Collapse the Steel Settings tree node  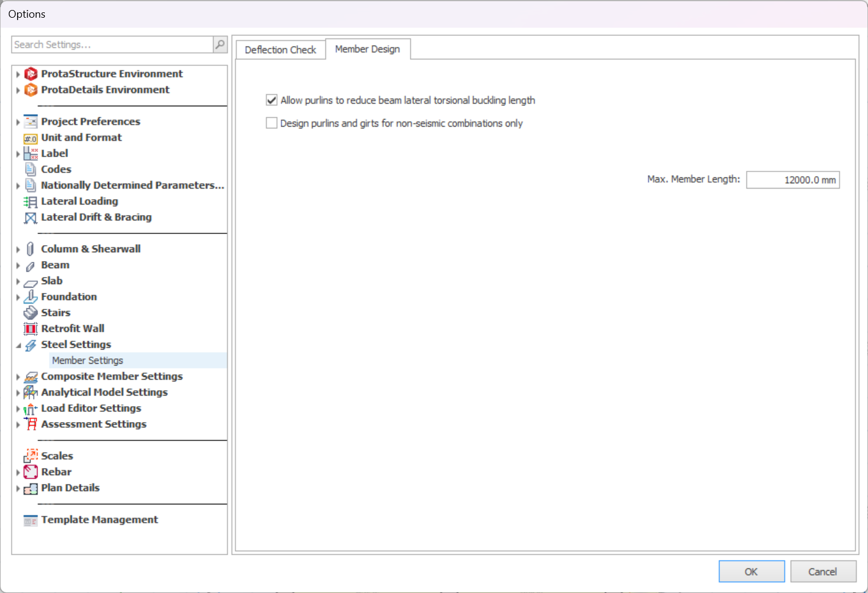18,345
